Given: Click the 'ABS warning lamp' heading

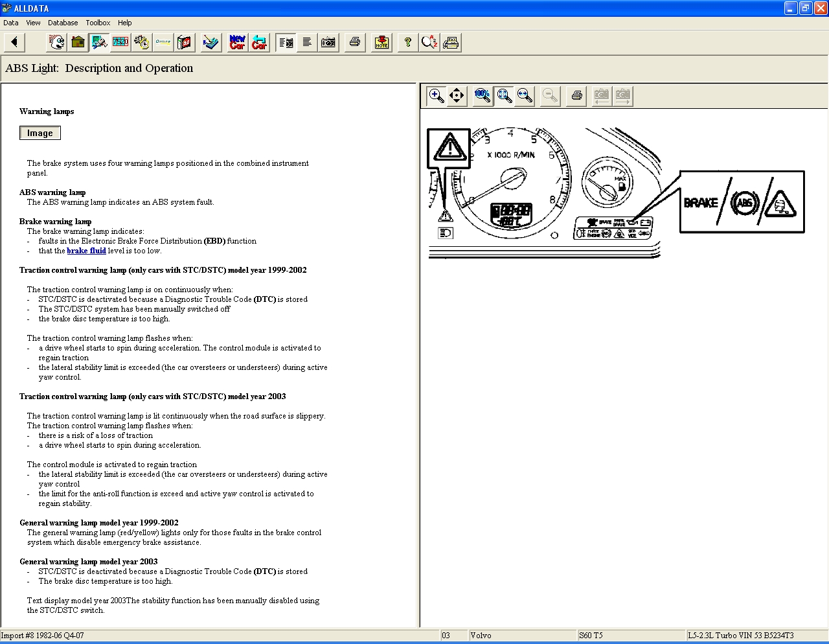Looking at the screenshot, I should pyautogui.click(x=52, y=192).
